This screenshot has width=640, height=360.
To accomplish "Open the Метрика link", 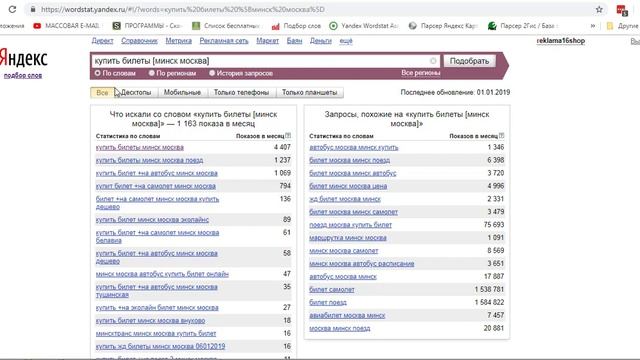I will point(178,41).
